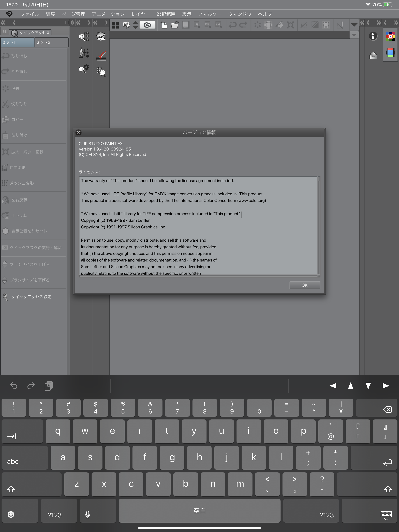
Task: Click OK in the version info dialog
Action: (305, 285)
